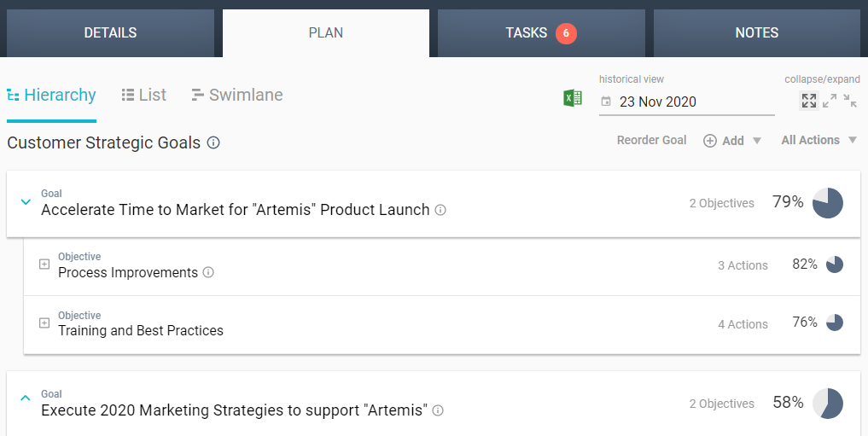868x436 pixels.
Task: Click the inward arrows collapse icon
Action: point(850,101)
